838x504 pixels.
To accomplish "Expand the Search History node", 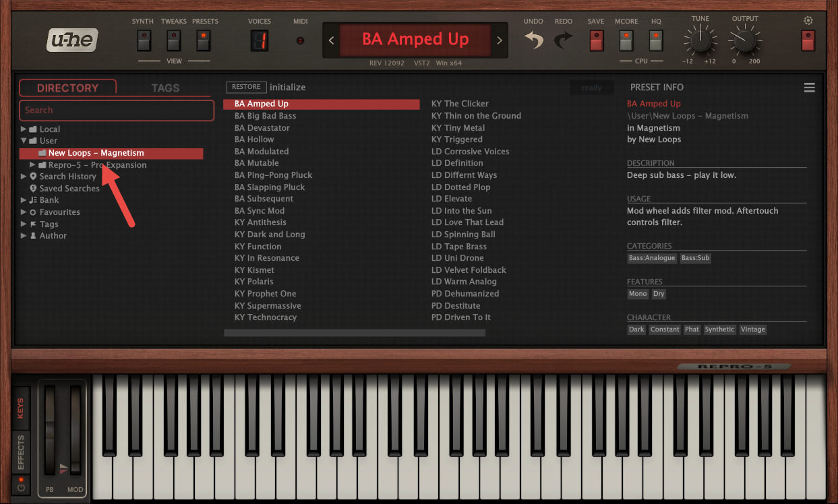I will tap(24, 177).
